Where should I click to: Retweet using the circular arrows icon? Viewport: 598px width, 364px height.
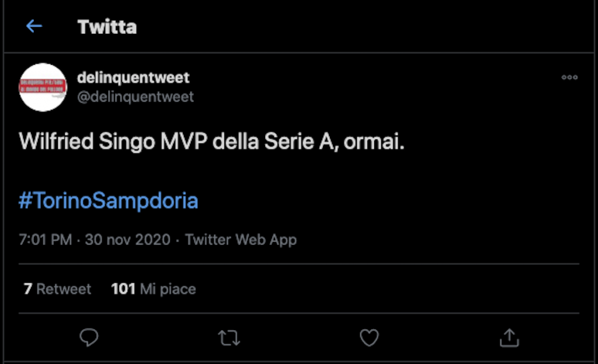pyautogui.click(x=229, y=337)
